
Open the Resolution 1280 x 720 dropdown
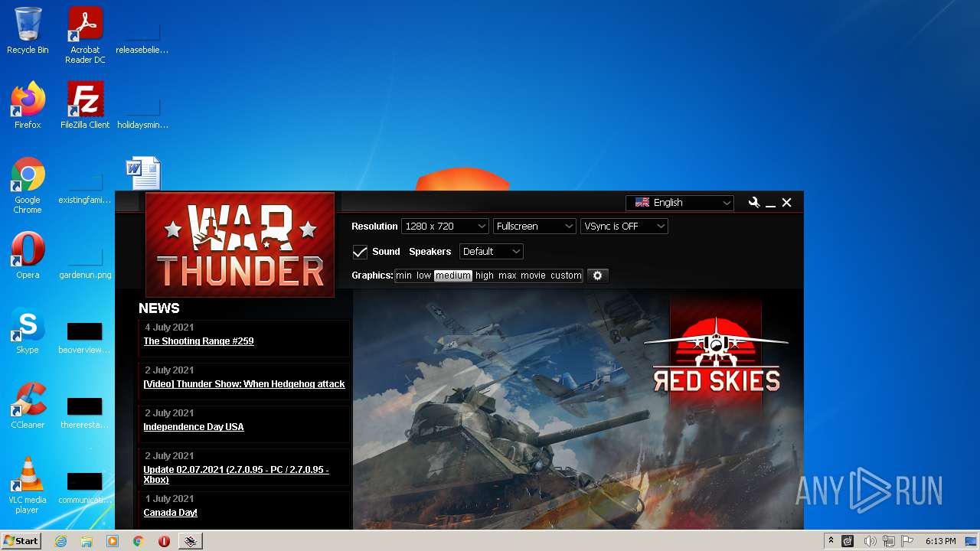pos(445,227)
